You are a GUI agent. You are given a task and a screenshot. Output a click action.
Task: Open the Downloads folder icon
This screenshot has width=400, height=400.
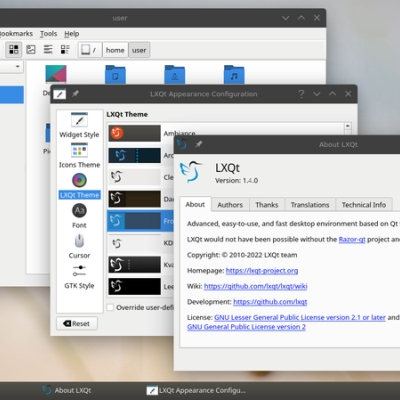point(175,74)
